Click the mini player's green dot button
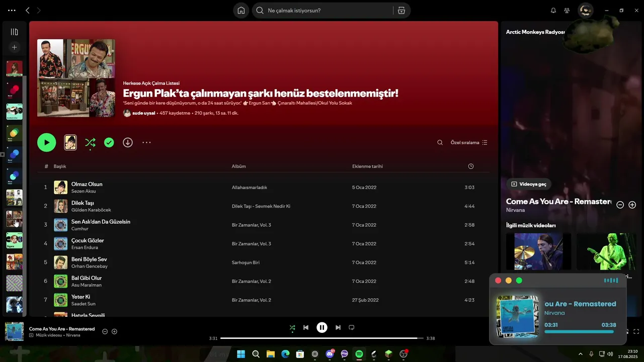Image resolution: width=644 pixels, height=362 pixels. click(x=519, y=281)
